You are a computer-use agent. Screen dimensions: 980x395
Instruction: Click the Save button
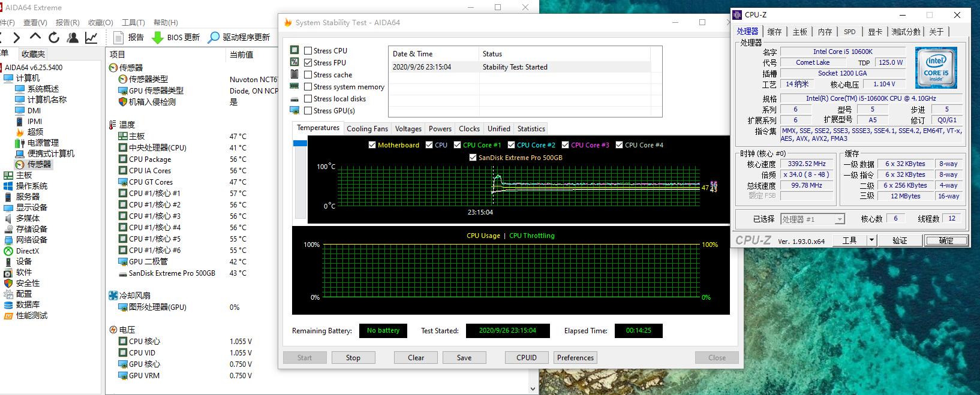[x=464, y=358]
